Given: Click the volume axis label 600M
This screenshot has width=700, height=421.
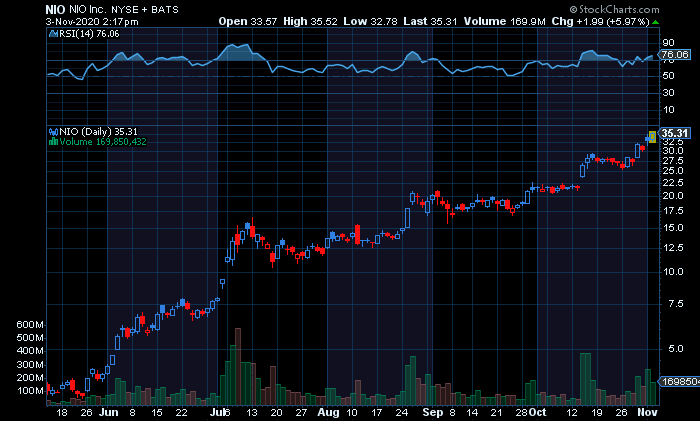Looking at the screenshot, I should 30,325.
